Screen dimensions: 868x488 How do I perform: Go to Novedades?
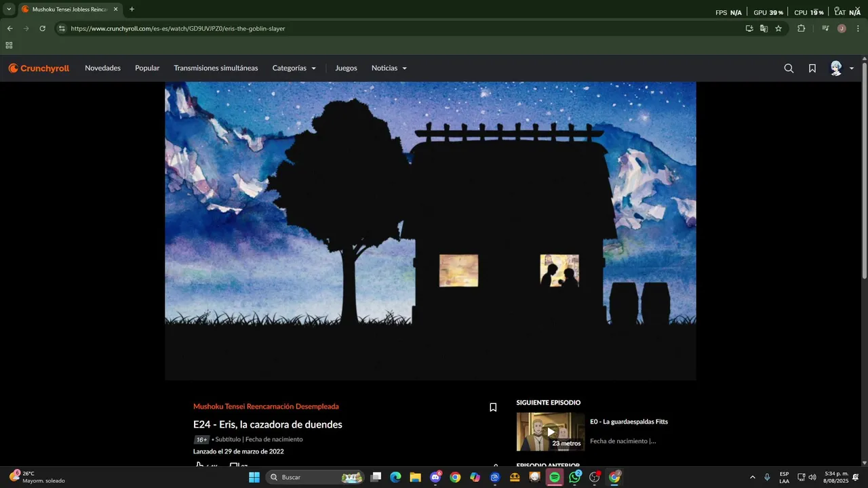click(x=102, y=68)
